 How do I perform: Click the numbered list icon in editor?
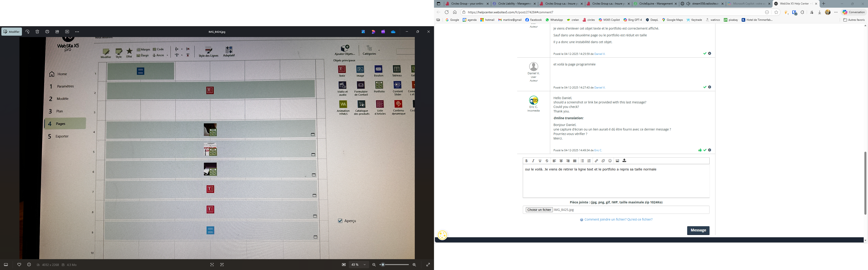pyautogui.click(x=589, y=161)
